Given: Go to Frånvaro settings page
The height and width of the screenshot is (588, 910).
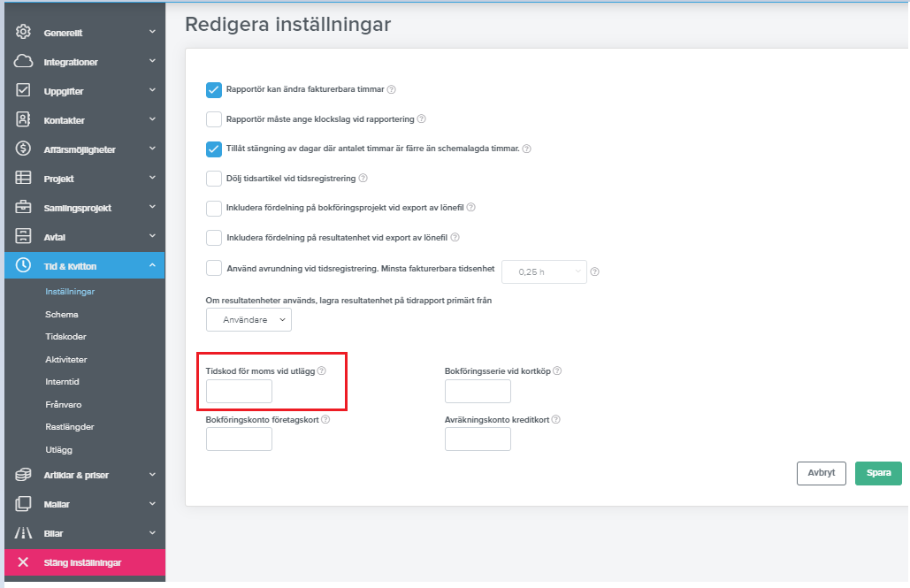Looking at the screenshot, I should pos(64,404).
